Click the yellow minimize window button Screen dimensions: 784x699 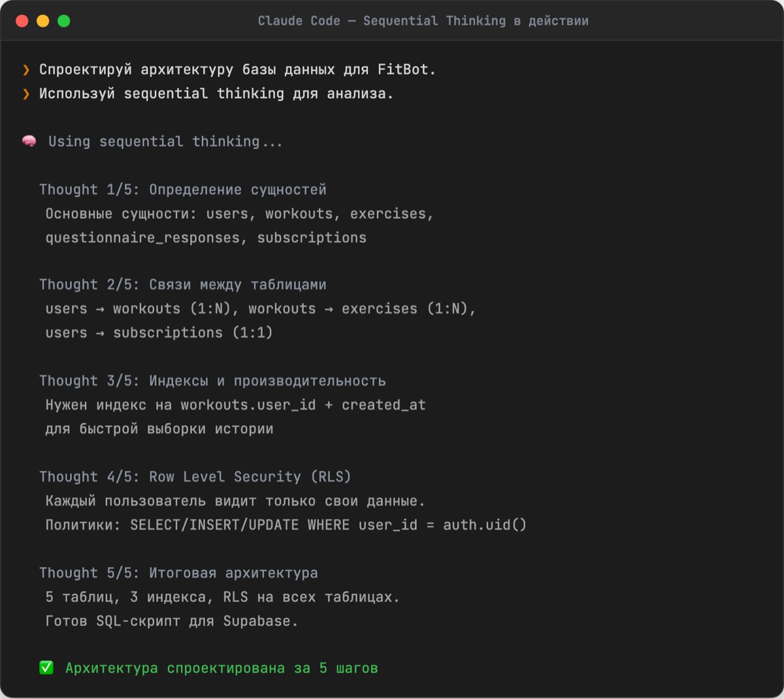(x=42, y=21)
